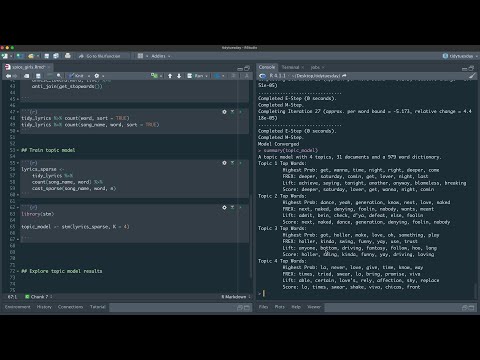Open the find and replace magnifier
The image size is (480, 360).
point(59,76)
